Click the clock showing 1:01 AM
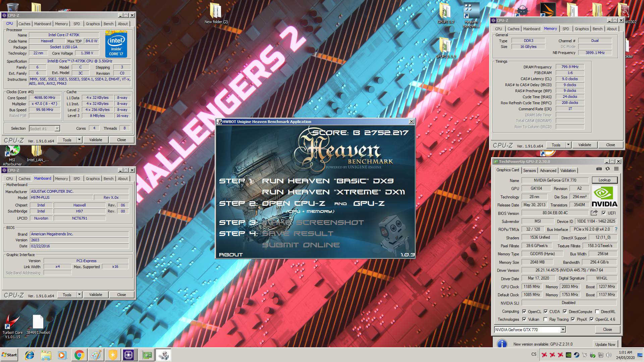The image size is (644, 362). (625, 352)
